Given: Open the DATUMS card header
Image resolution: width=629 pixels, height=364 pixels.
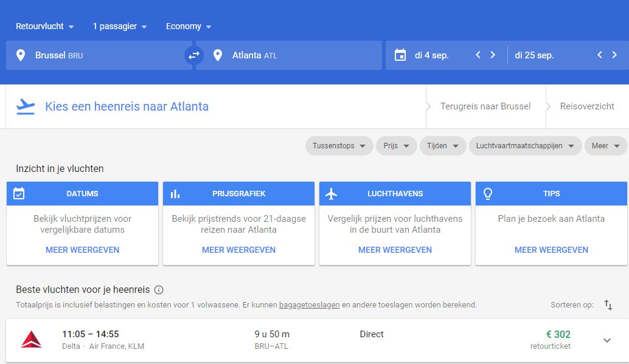Looking at the screenshot, I should 82,194.
